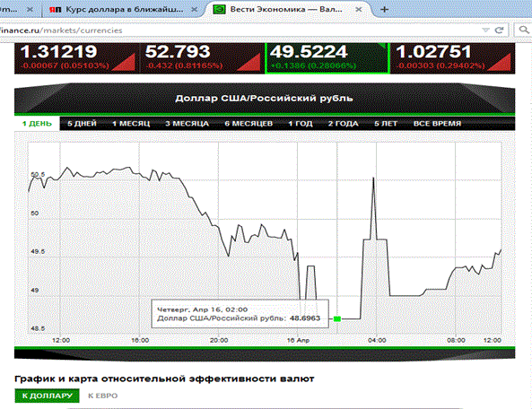
Task: Select the 6 МЕСЯЦЕВ period tab
Action: point(249,124)
